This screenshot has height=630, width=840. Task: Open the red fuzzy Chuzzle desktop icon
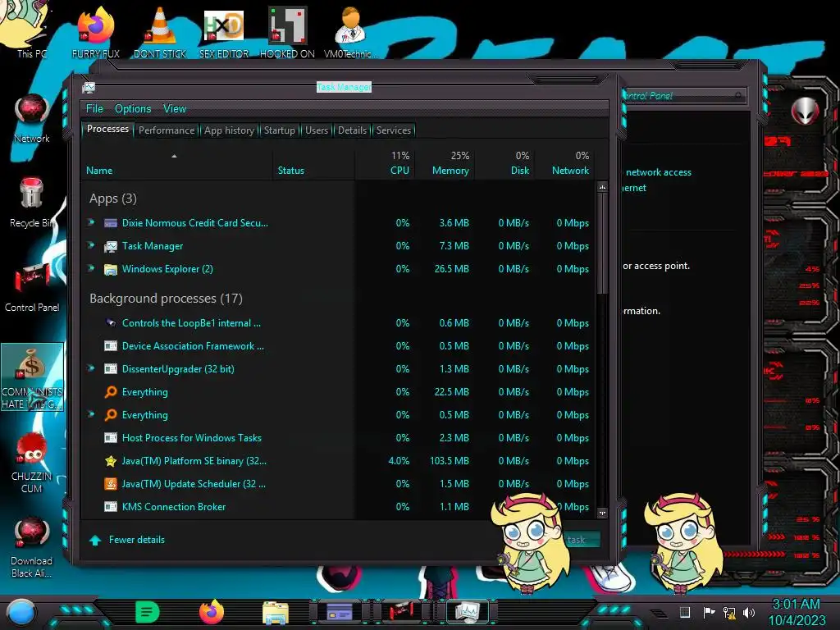pyautogui.click(x=32, y=449)
